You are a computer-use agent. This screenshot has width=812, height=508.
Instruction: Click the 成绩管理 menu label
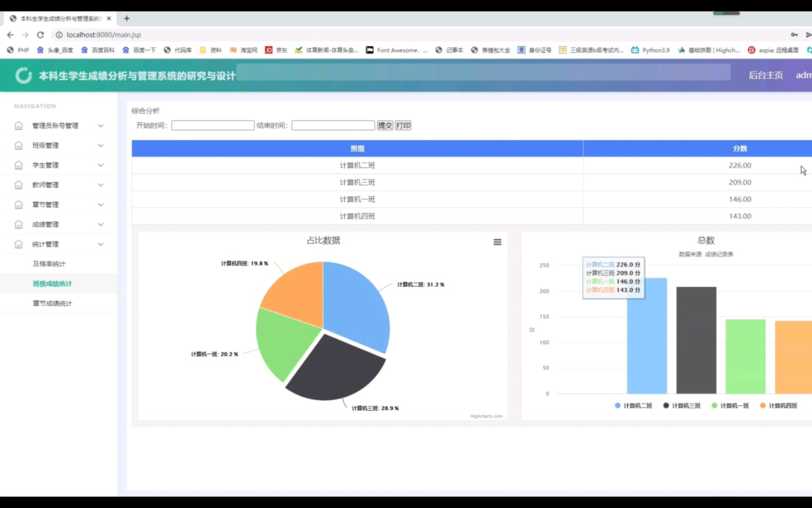tap(45, 224)
